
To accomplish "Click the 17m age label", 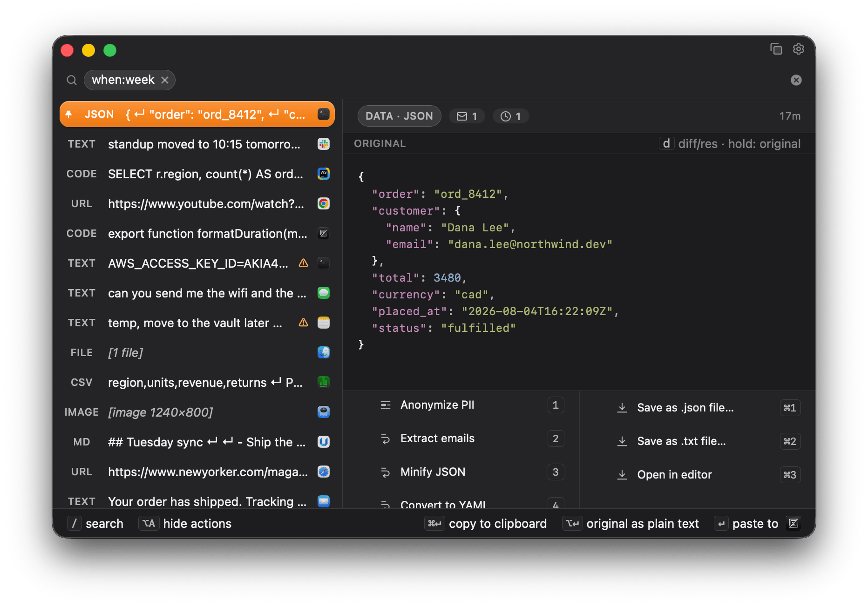I will click(790, 116).
